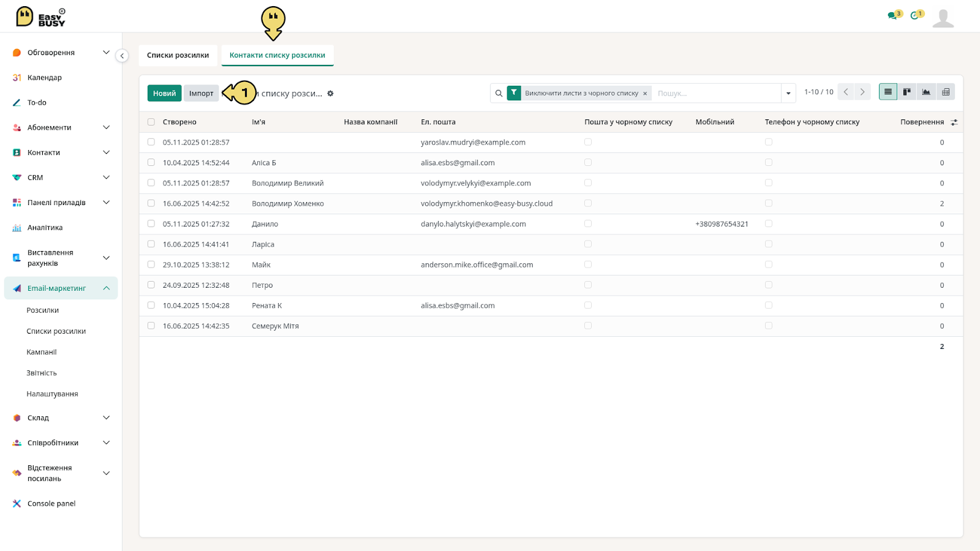Image resolution: width=980 pixels, height=551 pixels.
Task: Select the Контакти списку розсилки tab
Action: click(x=277, y=55)
